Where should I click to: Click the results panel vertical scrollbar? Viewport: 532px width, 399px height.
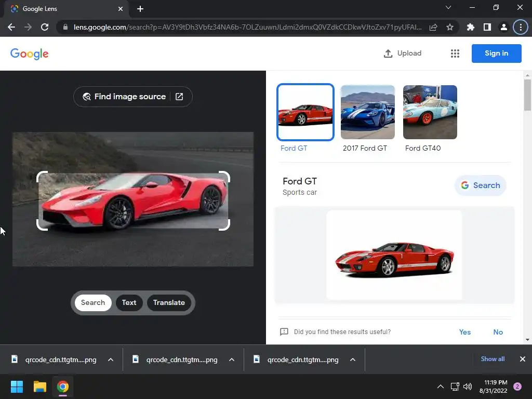[527, 95]
